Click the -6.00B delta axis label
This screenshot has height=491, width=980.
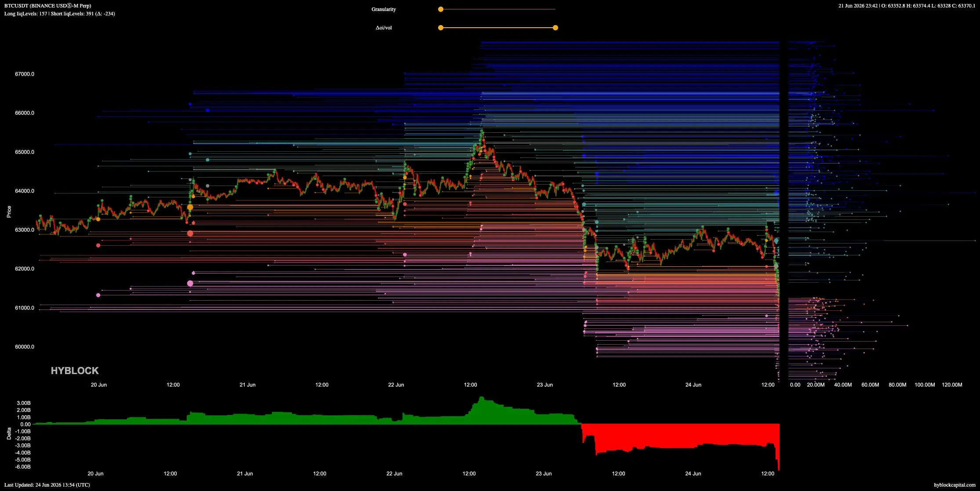[x=23, y=467]
